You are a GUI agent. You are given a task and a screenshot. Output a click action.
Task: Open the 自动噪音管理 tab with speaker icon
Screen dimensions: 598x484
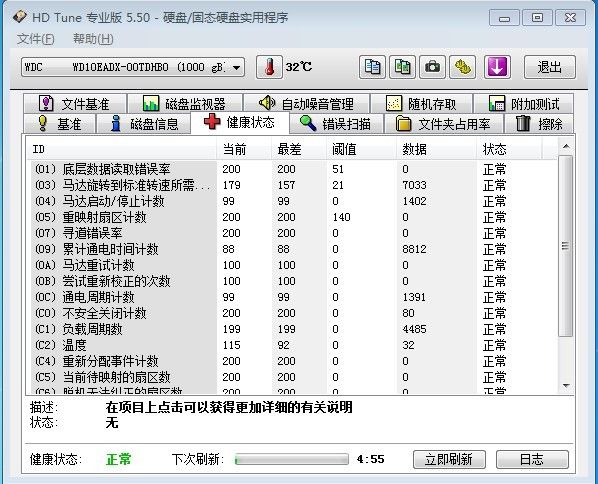click(307, 104)
